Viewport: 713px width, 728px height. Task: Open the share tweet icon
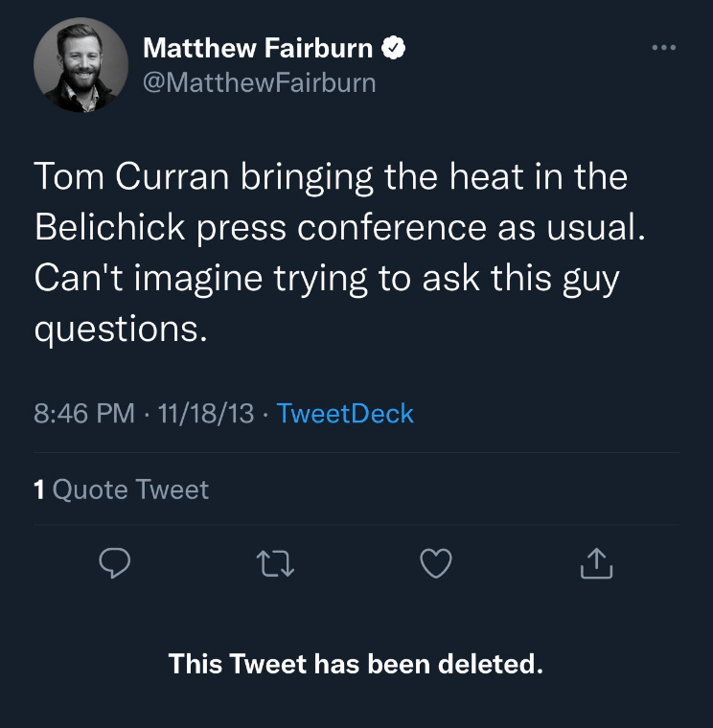pos(596,564)
